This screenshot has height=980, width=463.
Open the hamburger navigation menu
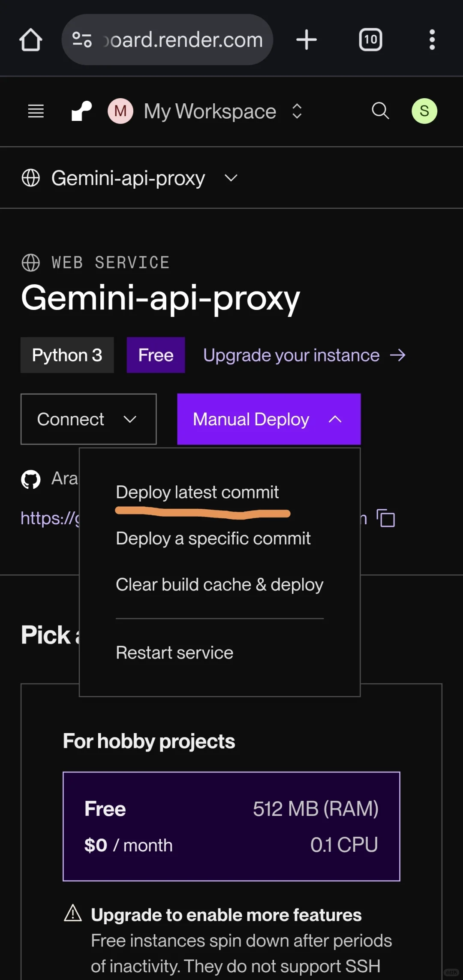pyautogui.click(x=36, y=111)
